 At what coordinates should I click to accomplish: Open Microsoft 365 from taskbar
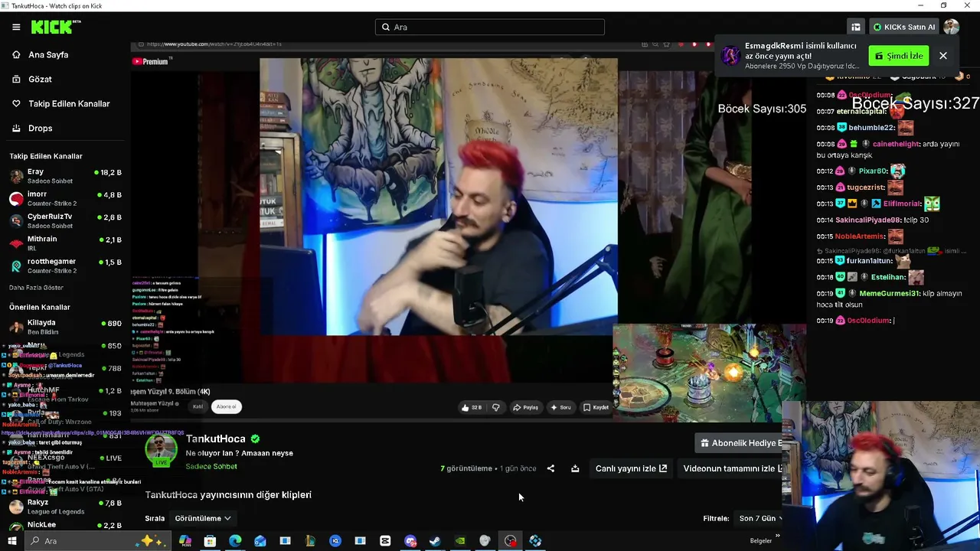185,541
